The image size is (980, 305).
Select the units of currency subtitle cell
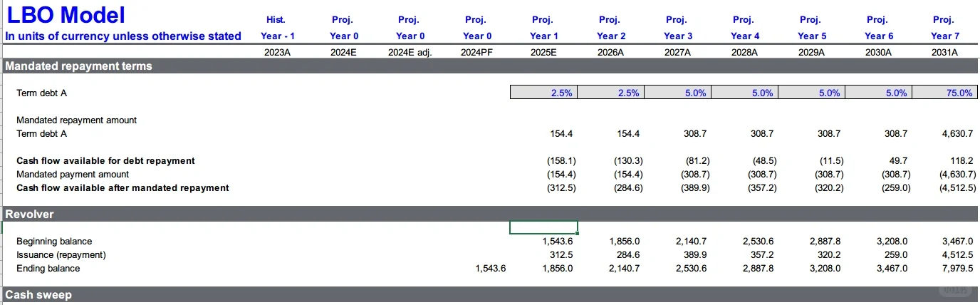(x=123, y=36)
